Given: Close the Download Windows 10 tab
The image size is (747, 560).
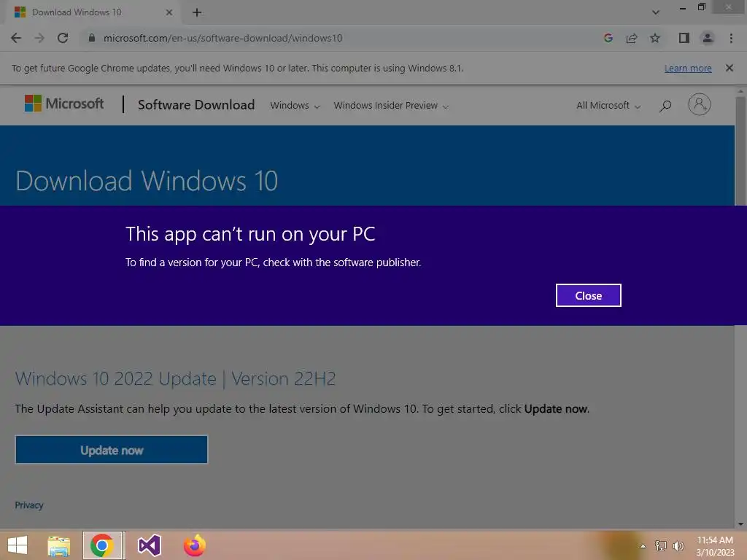Looking at the screenshot, I should (169, 12).
